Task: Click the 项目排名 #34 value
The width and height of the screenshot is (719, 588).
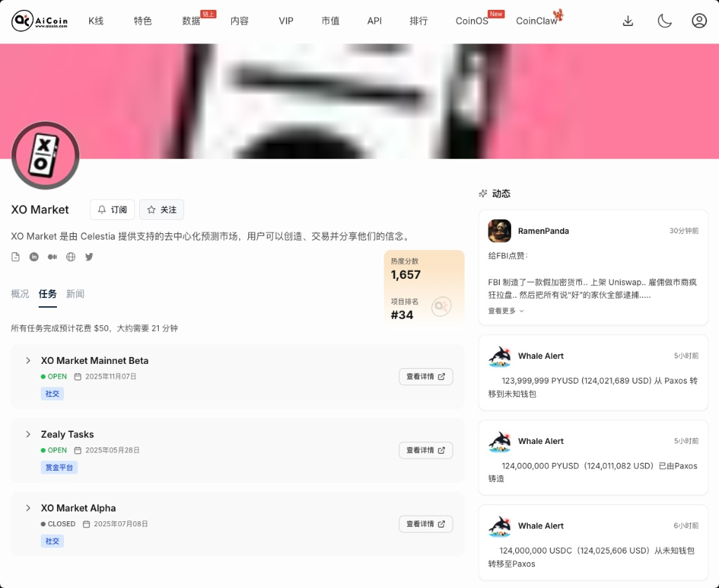Action: coord(402,315)
